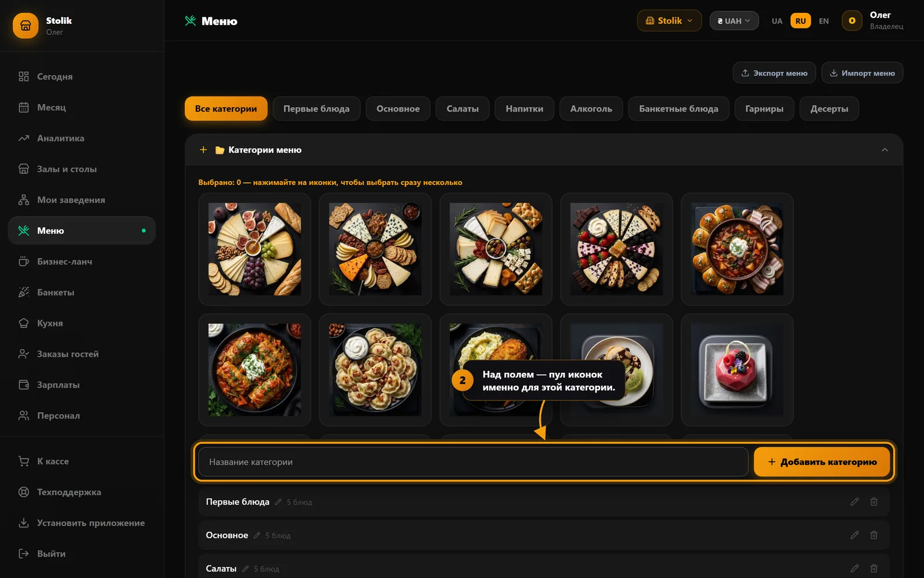Select dumplings with sour cream thumbnail
This screenshot has width=924, height=578.
(x=375, y=370)
